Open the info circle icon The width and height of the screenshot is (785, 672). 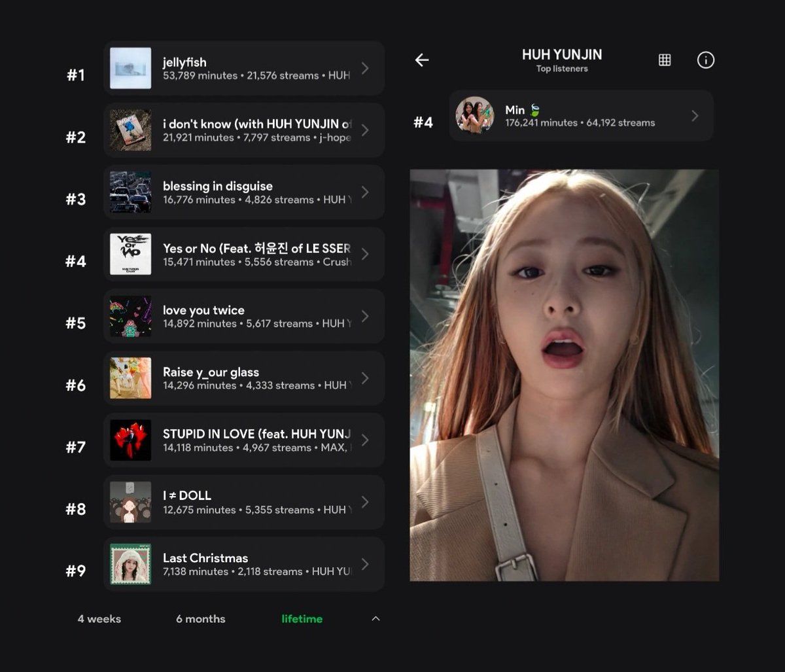[706, 60]
